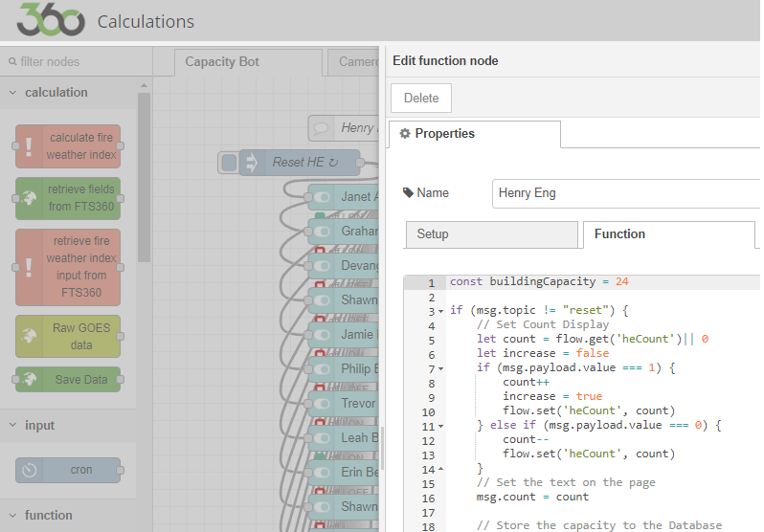This screenshot has height=532, width=764.
Task: Select the retrieve fields from FTS360 palette node
Action: (x=68, y=198)
